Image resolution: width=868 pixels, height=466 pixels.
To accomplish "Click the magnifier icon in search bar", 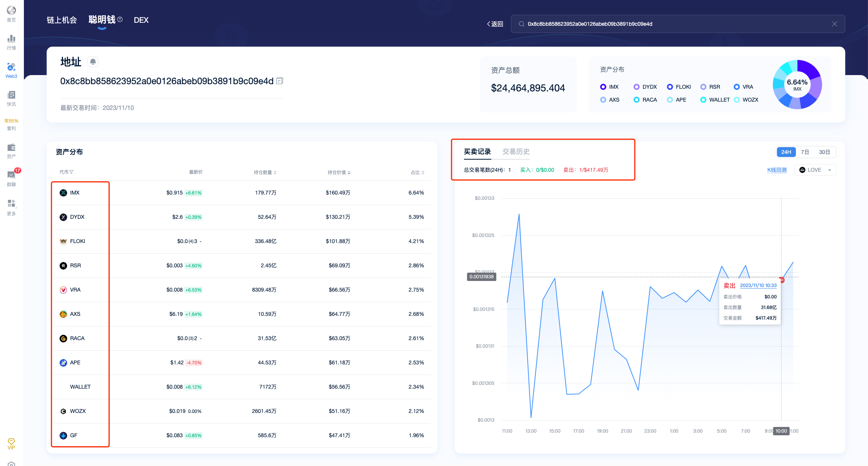I will coord(522,24).
